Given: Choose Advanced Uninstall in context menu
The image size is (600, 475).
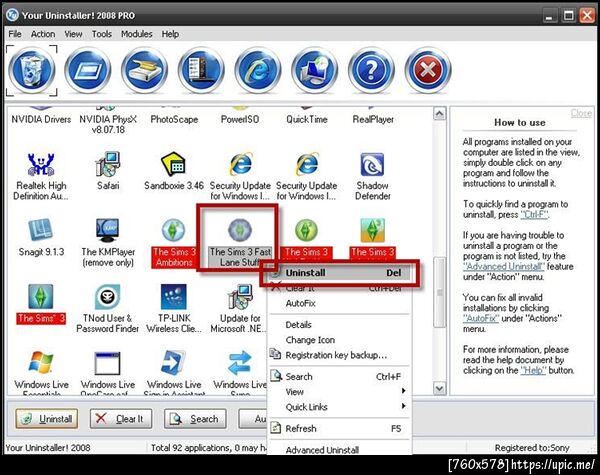Looking at the screenshot, I should pyautogui.click(x=339, y=449).
